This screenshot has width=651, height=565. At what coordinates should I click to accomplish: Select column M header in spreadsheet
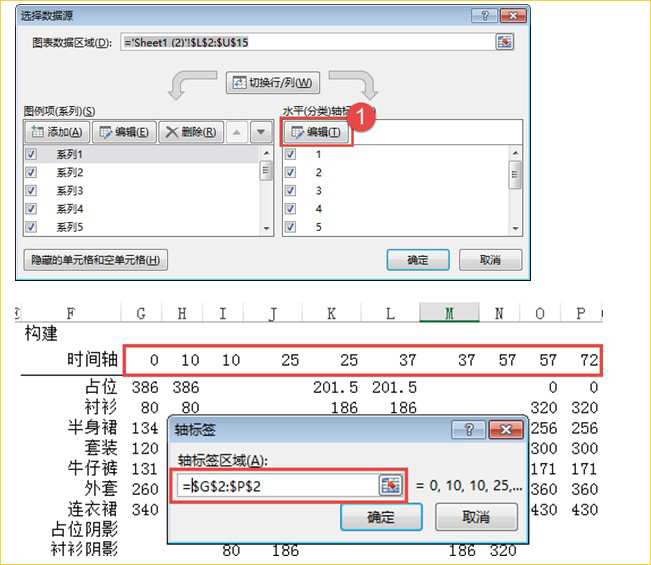coord(449,313)
